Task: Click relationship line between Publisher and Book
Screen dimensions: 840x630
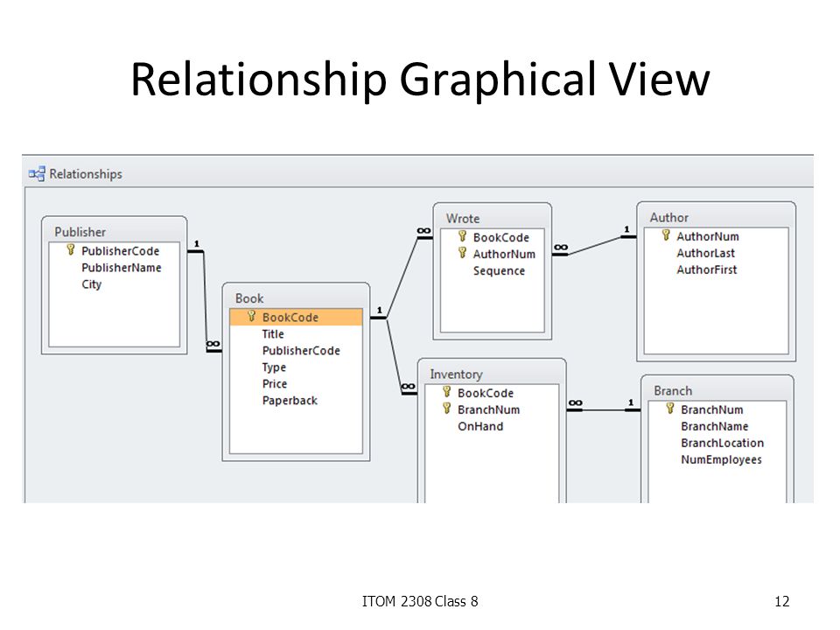Action: 205,300
